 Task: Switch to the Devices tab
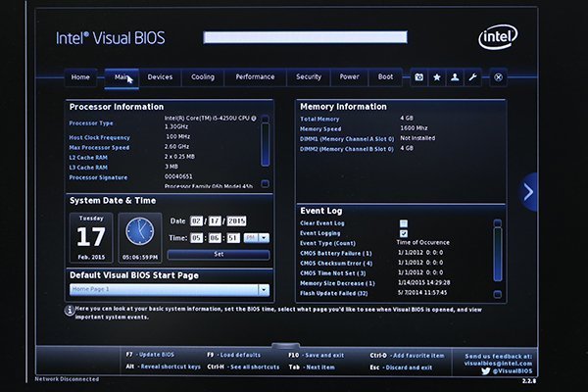(x=160, y=77)
